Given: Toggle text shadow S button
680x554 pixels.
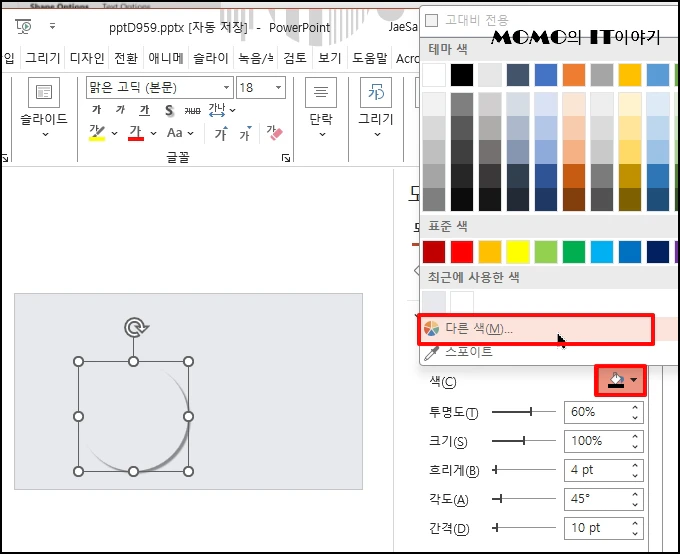Looking at the screenshot, I should tap(169, 111).
